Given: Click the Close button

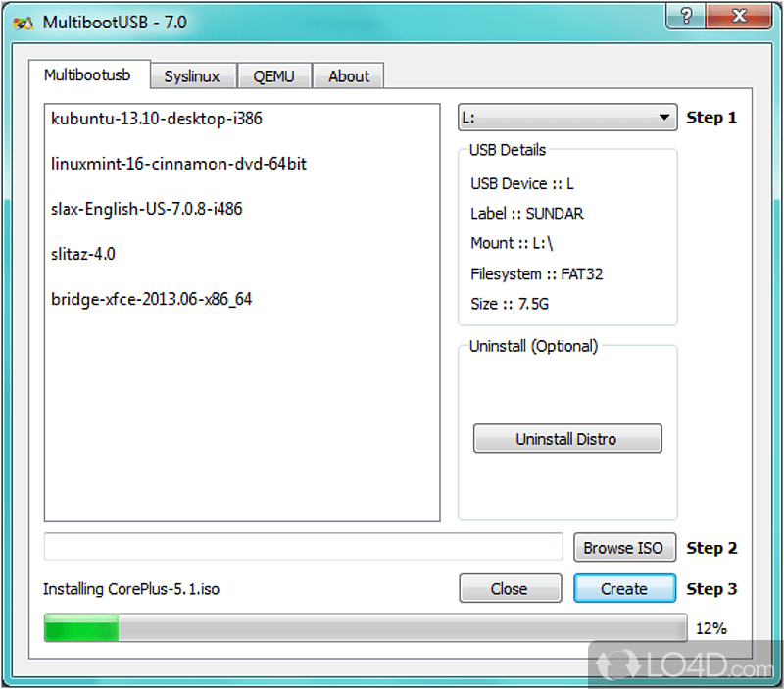Looking at the screenshot, I should point(510,588).
